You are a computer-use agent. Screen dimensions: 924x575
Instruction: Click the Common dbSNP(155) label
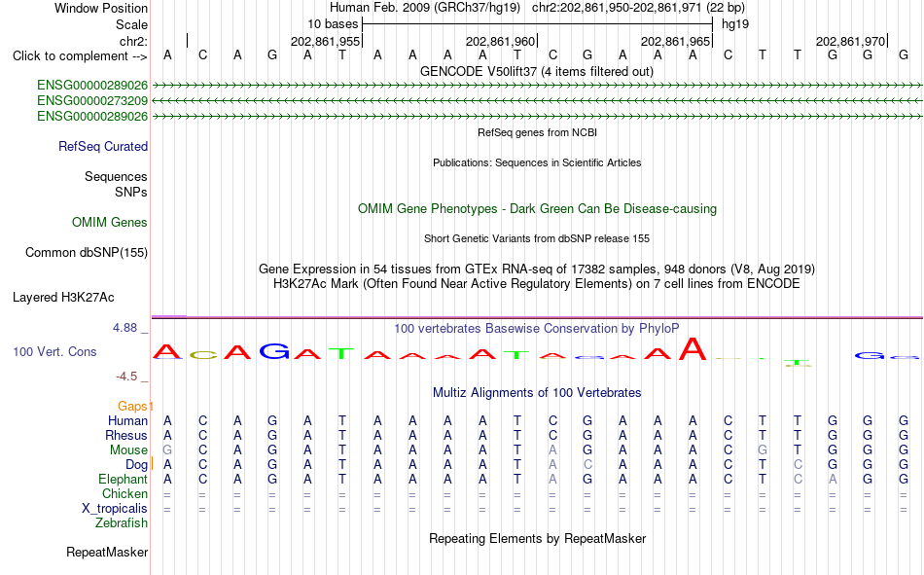[87, 252]
